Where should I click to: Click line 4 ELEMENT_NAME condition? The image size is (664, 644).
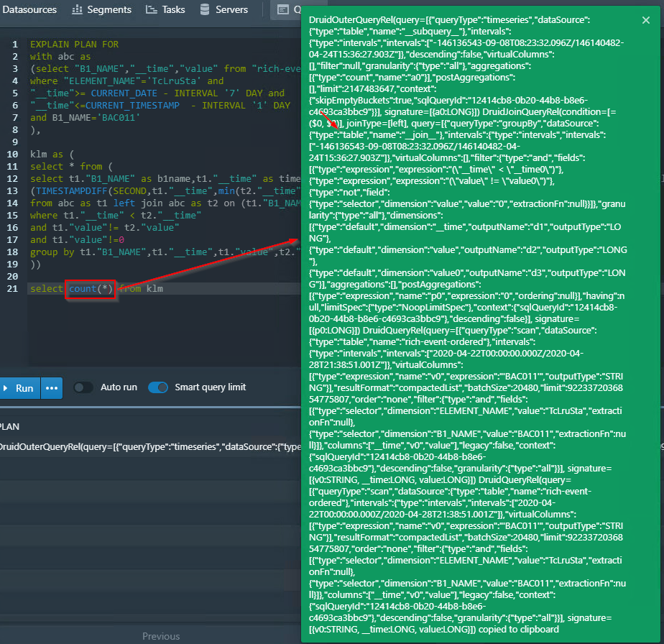[126, 81]
